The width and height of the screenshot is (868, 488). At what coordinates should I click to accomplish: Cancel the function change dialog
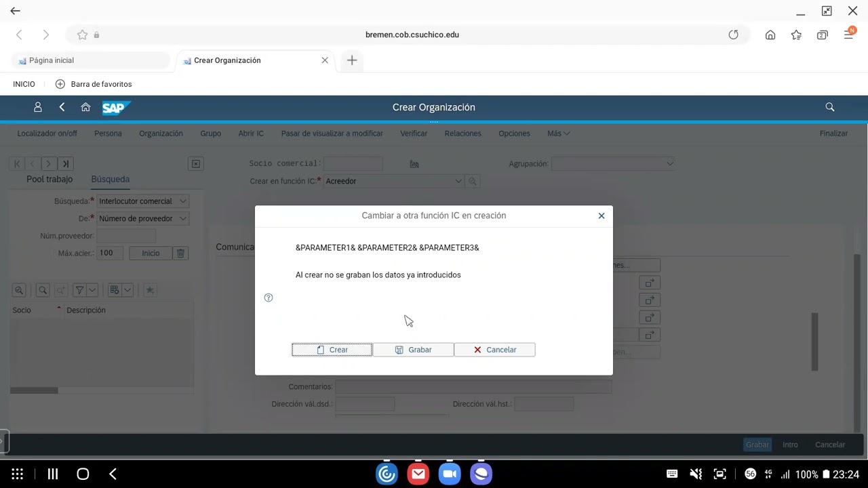pyautogui.click(x=494, y=350)
